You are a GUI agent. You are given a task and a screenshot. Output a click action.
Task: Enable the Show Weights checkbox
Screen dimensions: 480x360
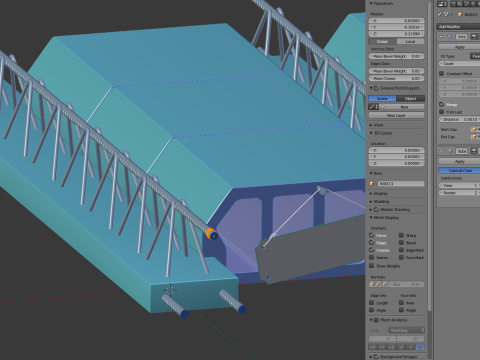[x=371, y=266]
